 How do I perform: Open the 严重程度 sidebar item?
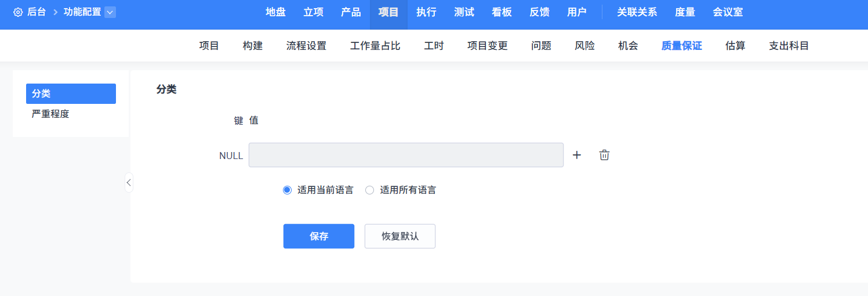50,114
